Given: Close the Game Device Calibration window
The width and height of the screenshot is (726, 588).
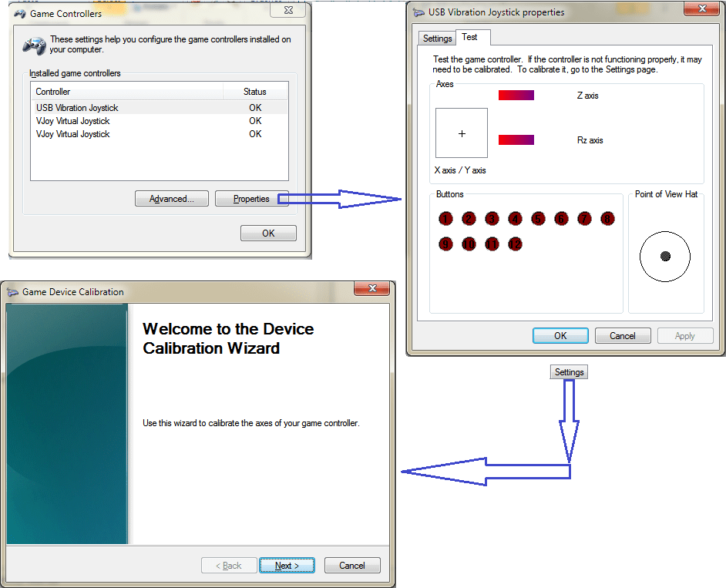Looking at the screenshot, I should point(371,289).
